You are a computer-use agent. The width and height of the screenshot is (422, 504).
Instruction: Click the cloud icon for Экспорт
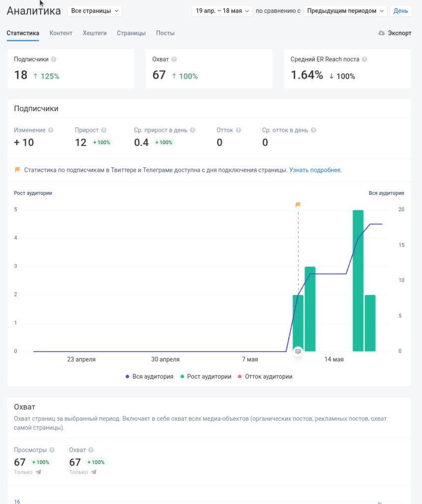pos(382,33)
